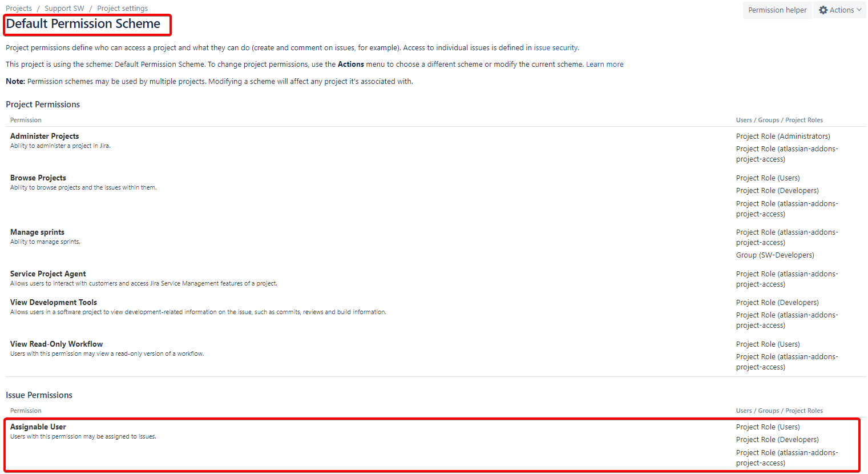Click the gear icon beside Actions
The height and width of the screenshot is (474, 868).
pos(823,10)
